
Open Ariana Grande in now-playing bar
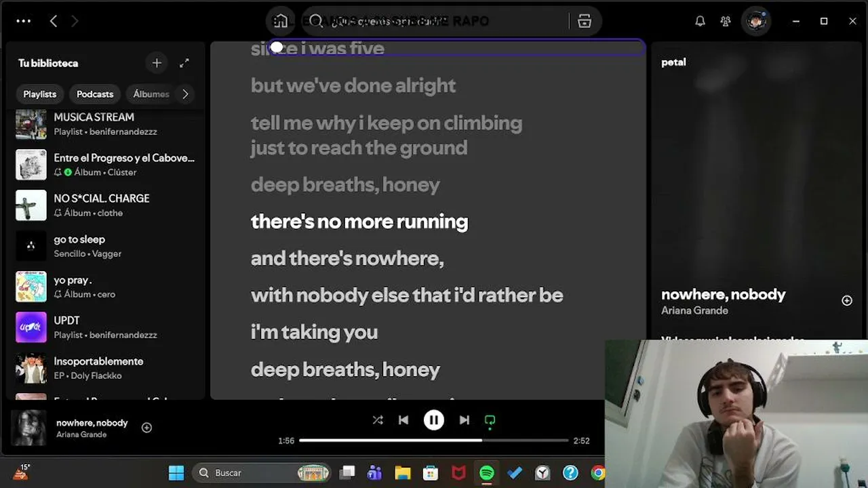[81, 434]
